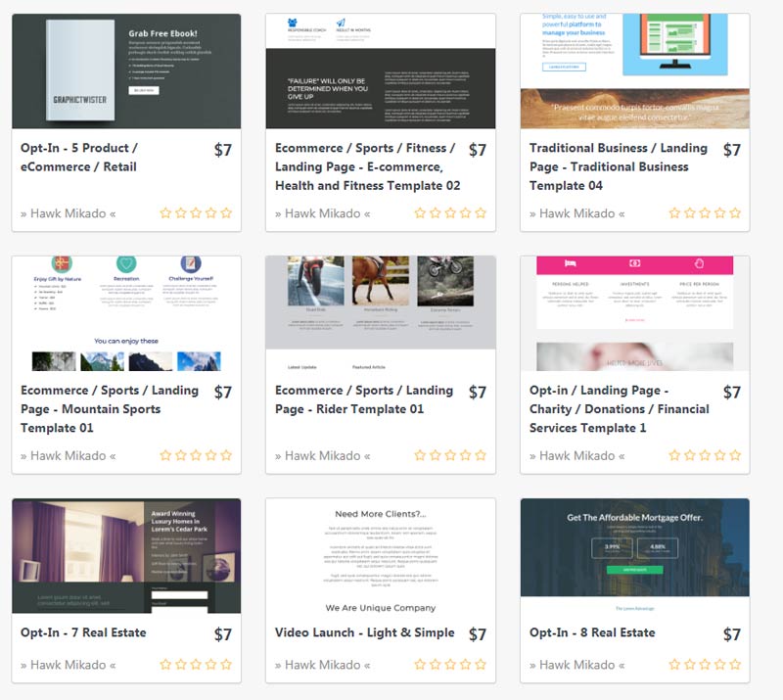Rate Traditional Business Template 04 one star
The width and height of the screenshot is (783, 700).
[x=674, y=213]
